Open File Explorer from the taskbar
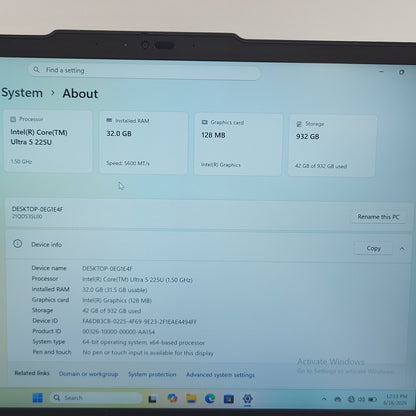The image size is (416, 416). click(191, 398)
